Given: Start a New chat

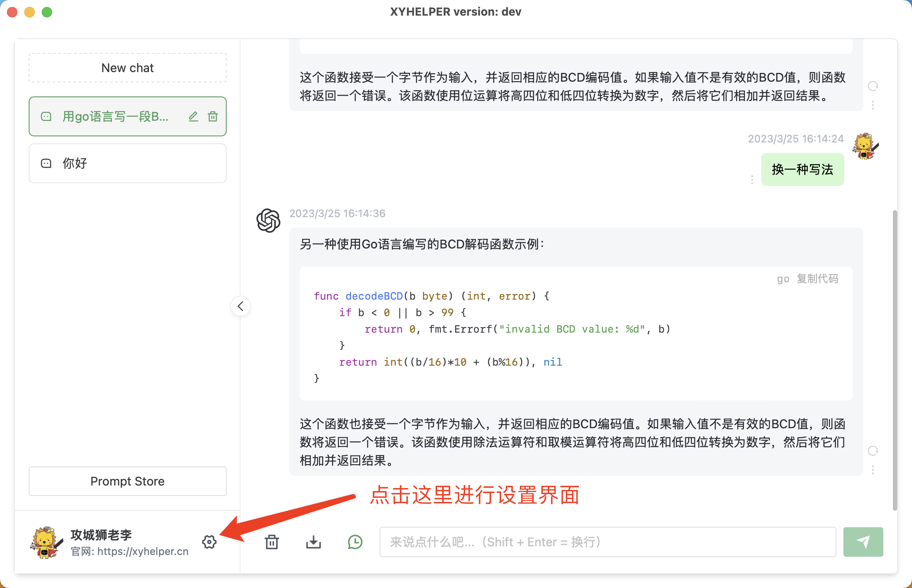Looking at the screenshot, I should click(127, 68).
